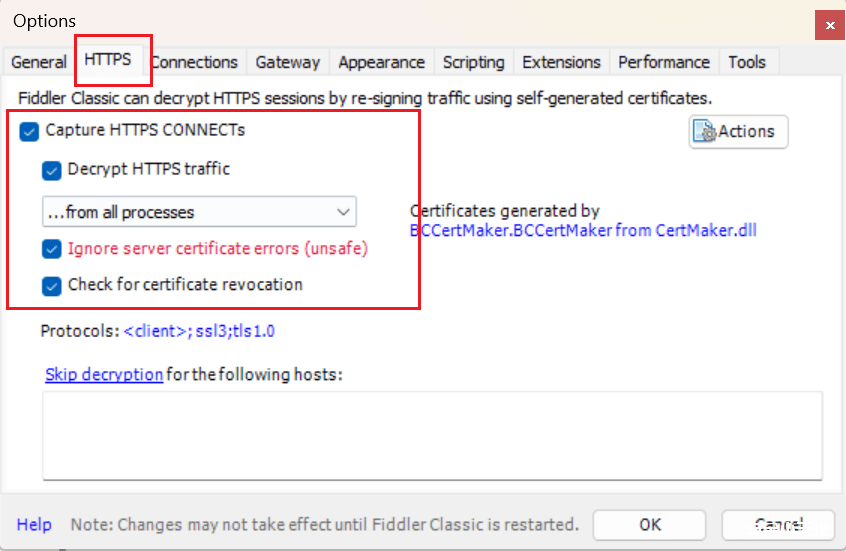Toggle Capture HTTPS CONNECTs checkbox
The width and height of the screenshot is (846, 551).
tap(29, 131)
